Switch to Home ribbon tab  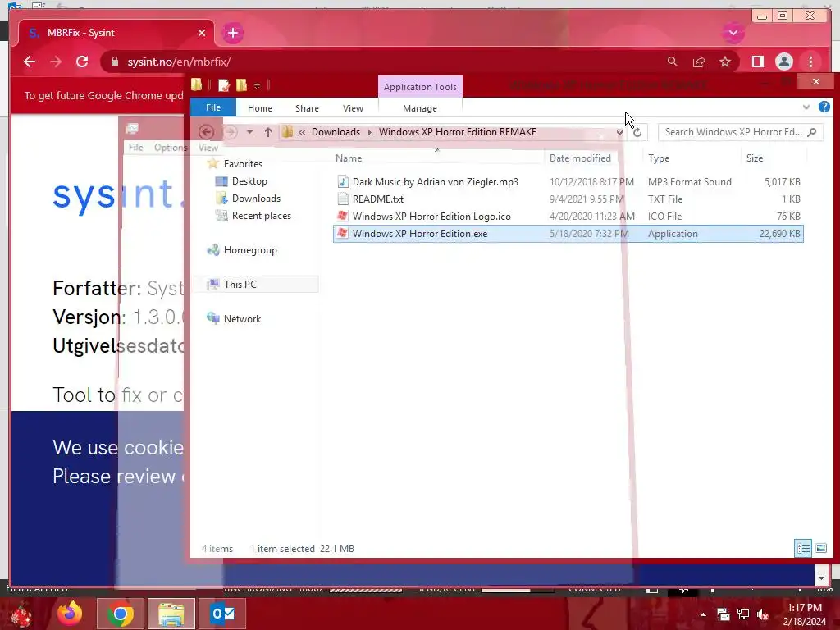point(260,108)
